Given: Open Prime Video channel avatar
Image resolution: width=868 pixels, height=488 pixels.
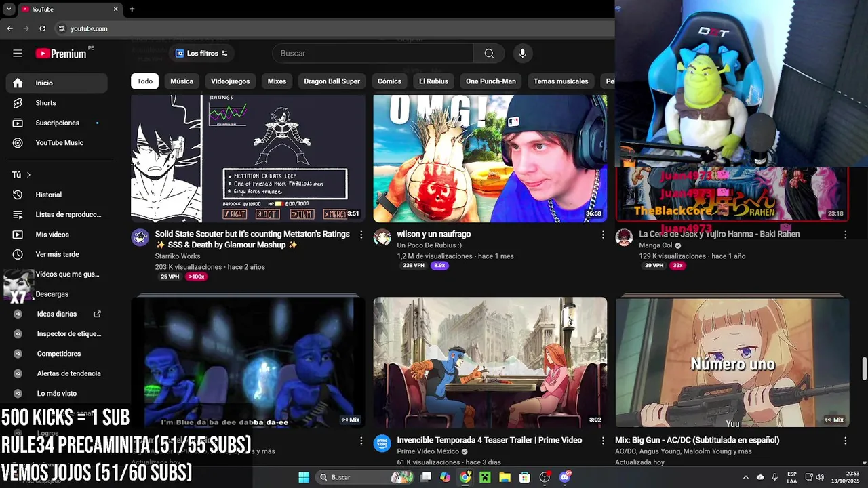Looking at the screenshot, I should [382, 444].
